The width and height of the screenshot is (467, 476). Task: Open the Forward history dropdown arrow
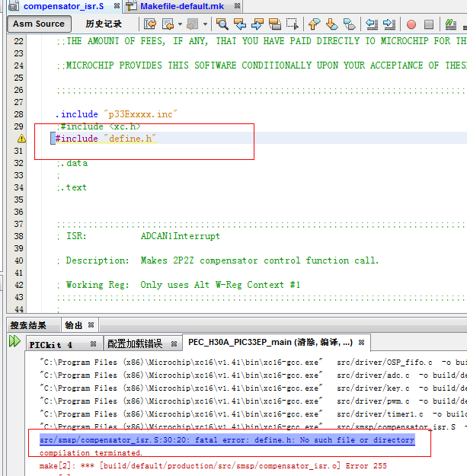(x=205, y=24)
